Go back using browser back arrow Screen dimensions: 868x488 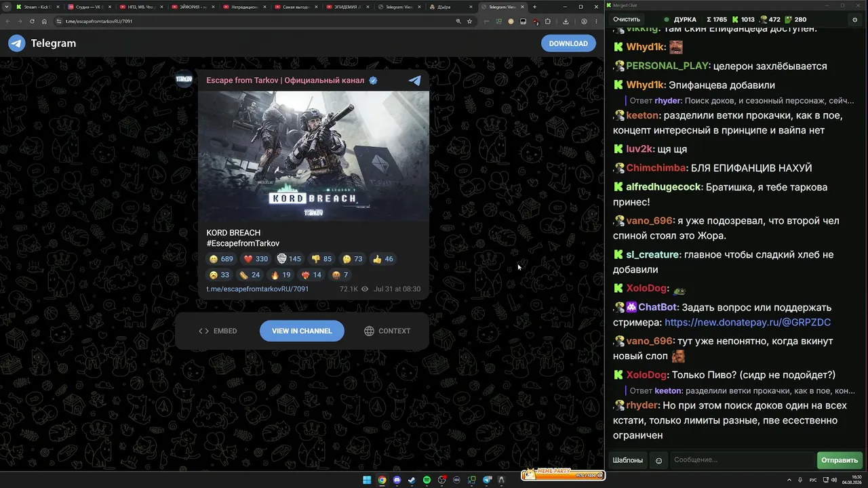tap(7, 21)
